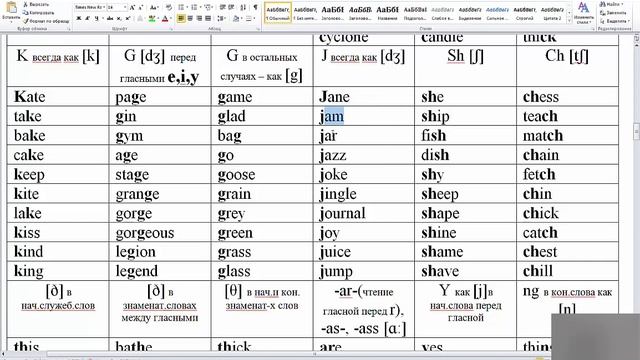Click the highlighted word "jam" in the table

[331, 116]
